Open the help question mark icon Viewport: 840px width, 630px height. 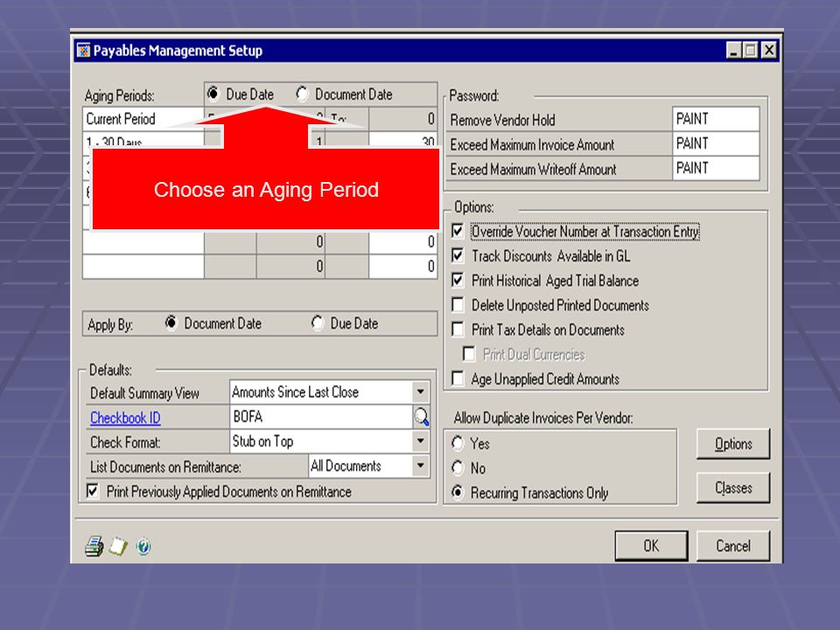tap(143, 546)
